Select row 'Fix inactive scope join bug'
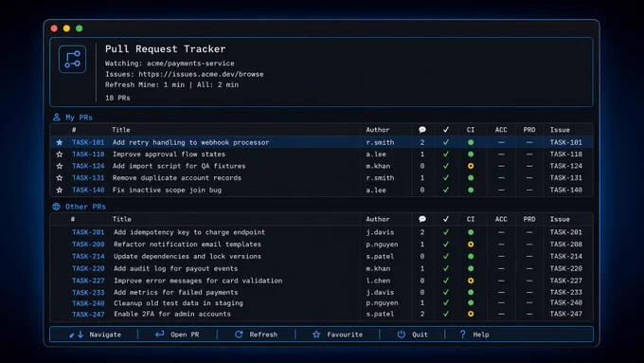This screenshot has width=644, height=363. [322, 190]
